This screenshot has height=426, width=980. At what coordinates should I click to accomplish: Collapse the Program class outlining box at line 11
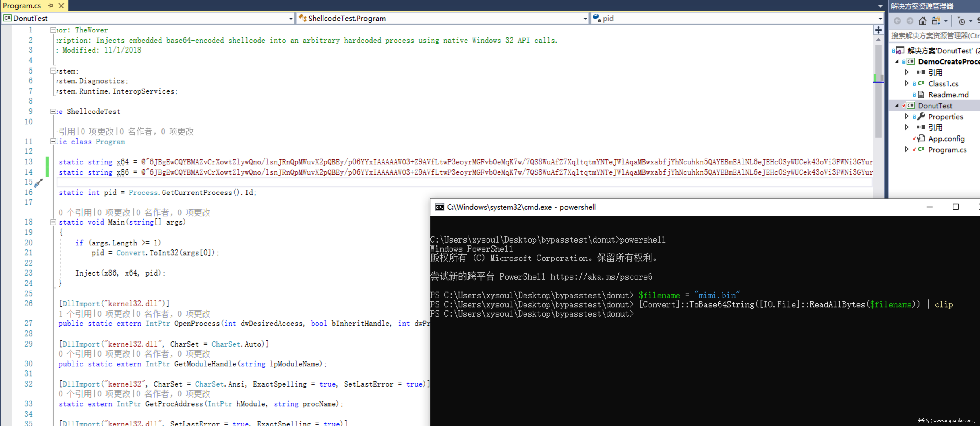[x=53, y=142]
